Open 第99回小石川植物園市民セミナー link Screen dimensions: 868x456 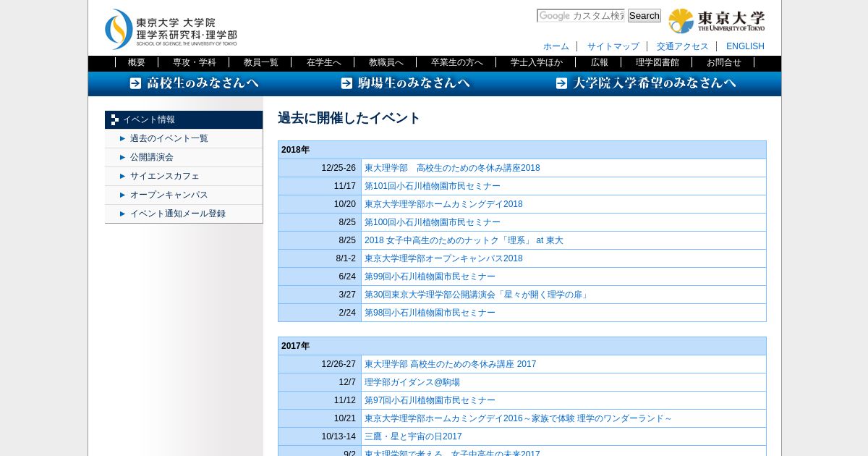430,276
